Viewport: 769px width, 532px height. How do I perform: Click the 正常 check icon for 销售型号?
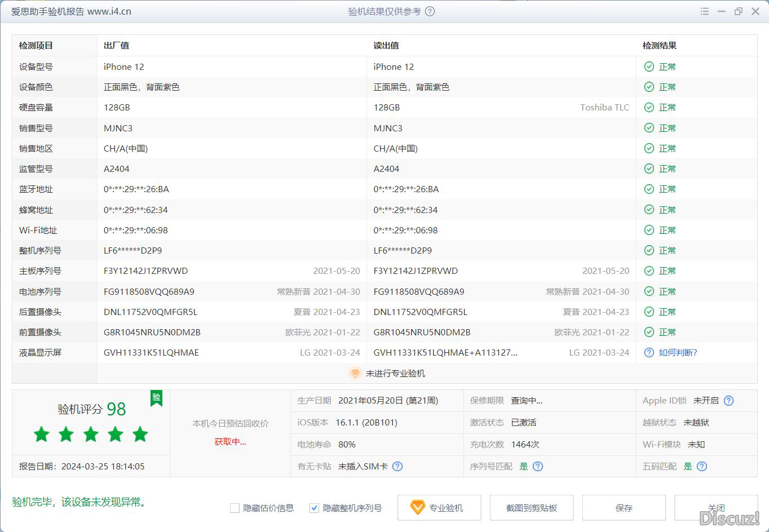point(649,128)
